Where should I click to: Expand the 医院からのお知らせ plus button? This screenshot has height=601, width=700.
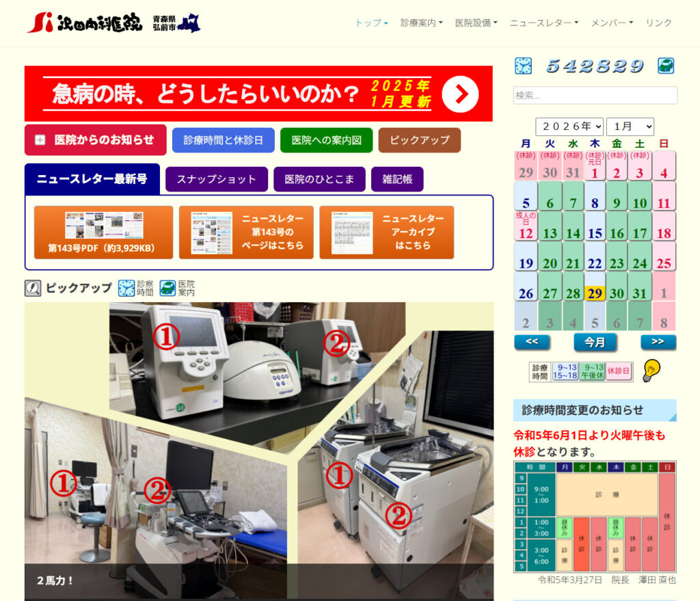point(40,140)
